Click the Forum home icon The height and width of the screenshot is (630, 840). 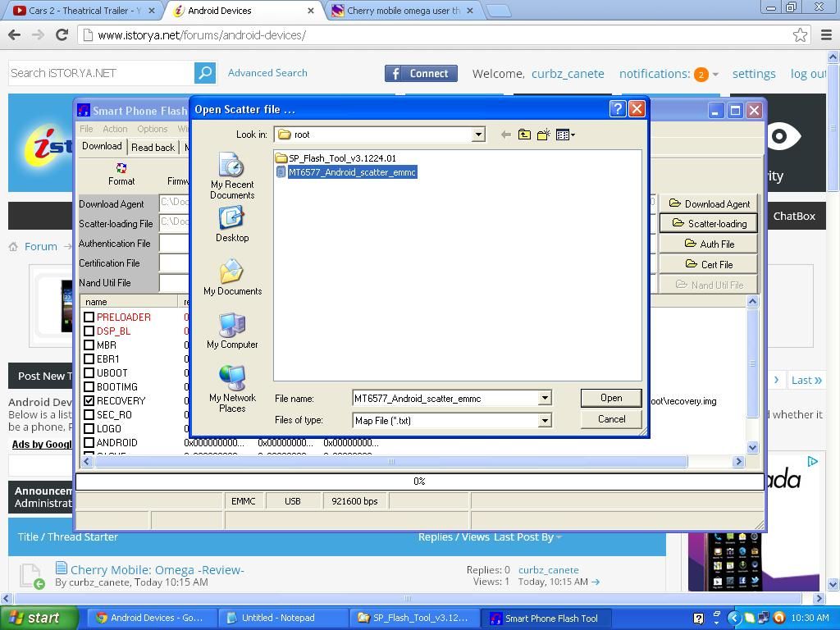pyautogui.click(x=13, y=246)
